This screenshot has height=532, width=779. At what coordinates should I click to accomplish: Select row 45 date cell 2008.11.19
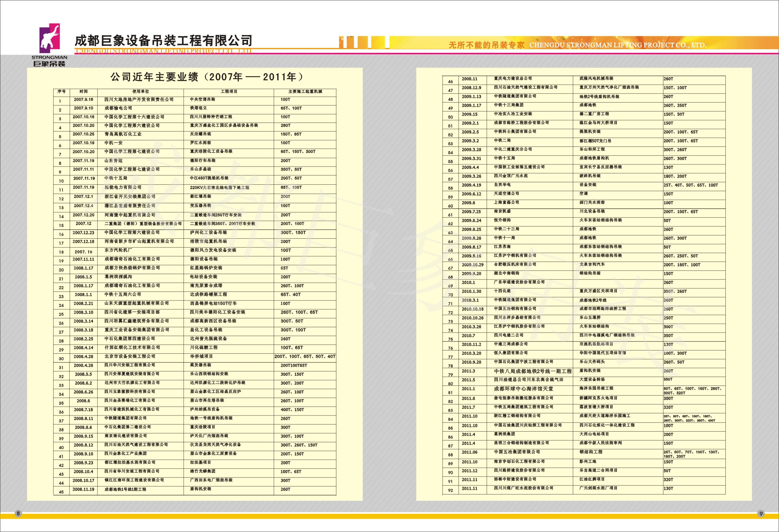point(83,489)
